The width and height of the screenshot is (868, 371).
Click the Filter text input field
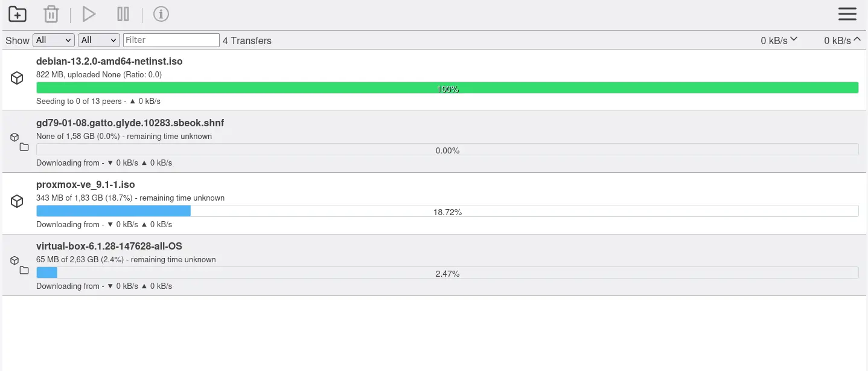171,40
